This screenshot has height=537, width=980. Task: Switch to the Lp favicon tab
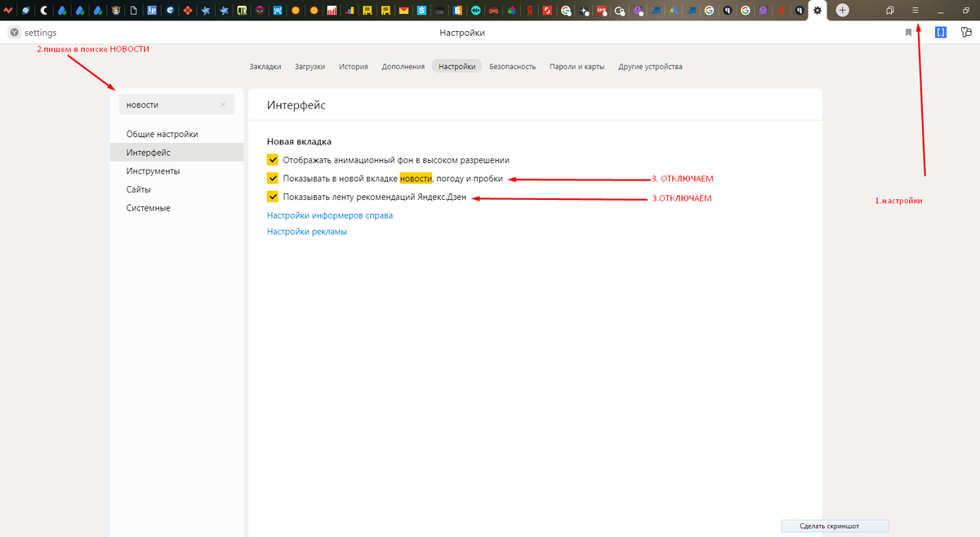[152, 11]
